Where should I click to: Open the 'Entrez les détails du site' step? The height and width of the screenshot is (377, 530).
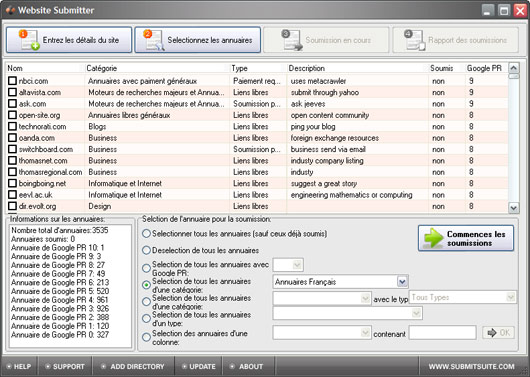point(69,40)
